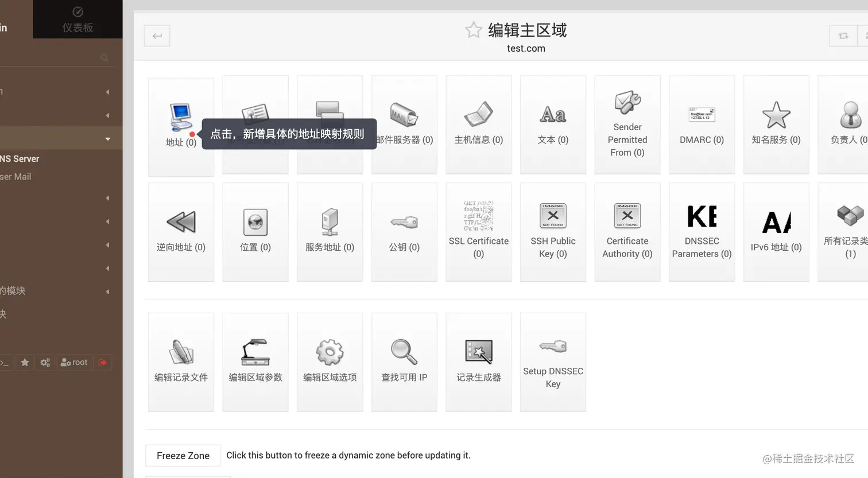Screen dimensions: 868x478
Task: Expand the 的模块 sidebar section
Action: tap(107, 291)
